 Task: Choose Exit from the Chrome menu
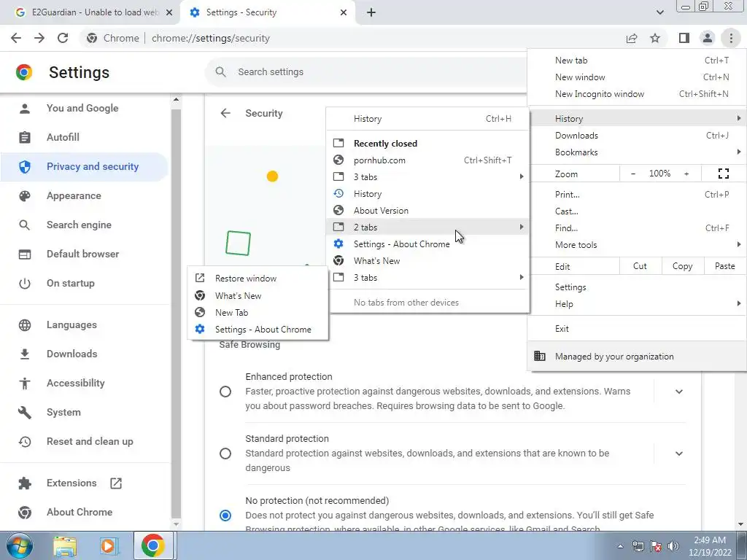point(637,329)
